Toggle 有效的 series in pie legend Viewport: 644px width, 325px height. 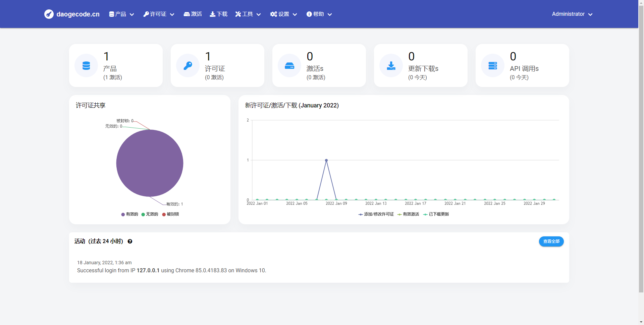tap(130, 214)
